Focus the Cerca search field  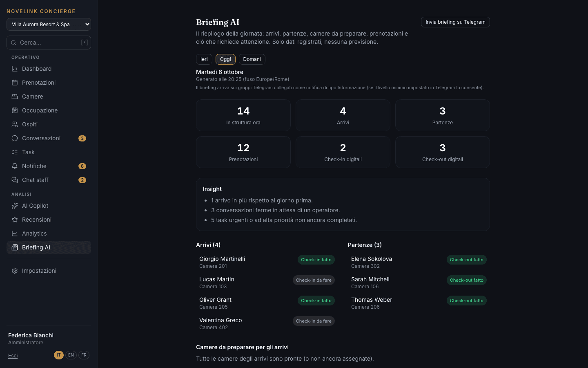49,43
